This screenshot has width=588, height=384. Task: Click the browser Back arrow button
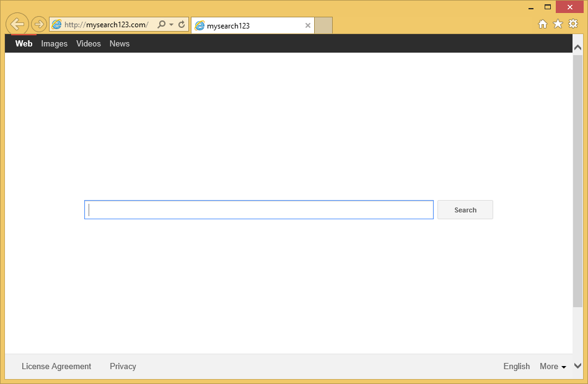point(17,24)
